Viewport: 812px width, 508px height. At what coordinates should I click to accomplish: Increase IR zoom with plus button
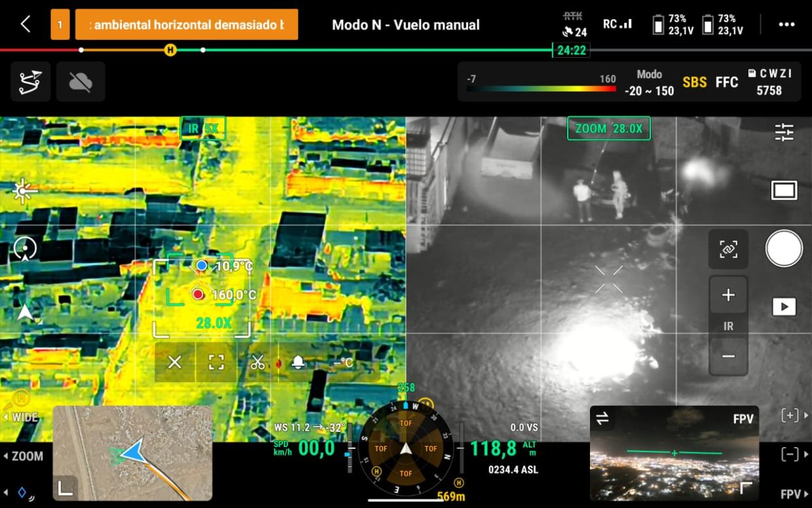pos(728,296)
